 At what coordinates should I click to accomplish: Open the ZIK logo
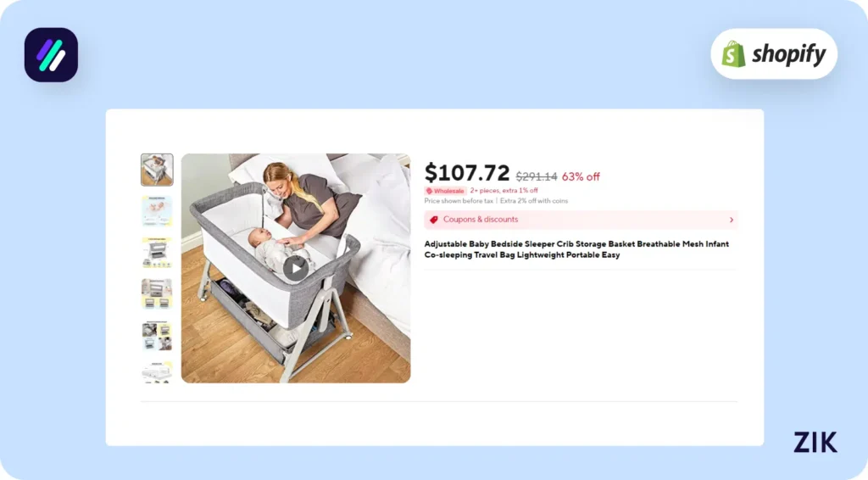815,443
